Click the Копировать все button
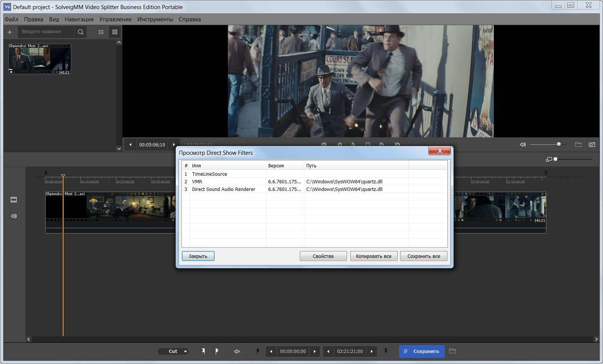 click(374, 256)
